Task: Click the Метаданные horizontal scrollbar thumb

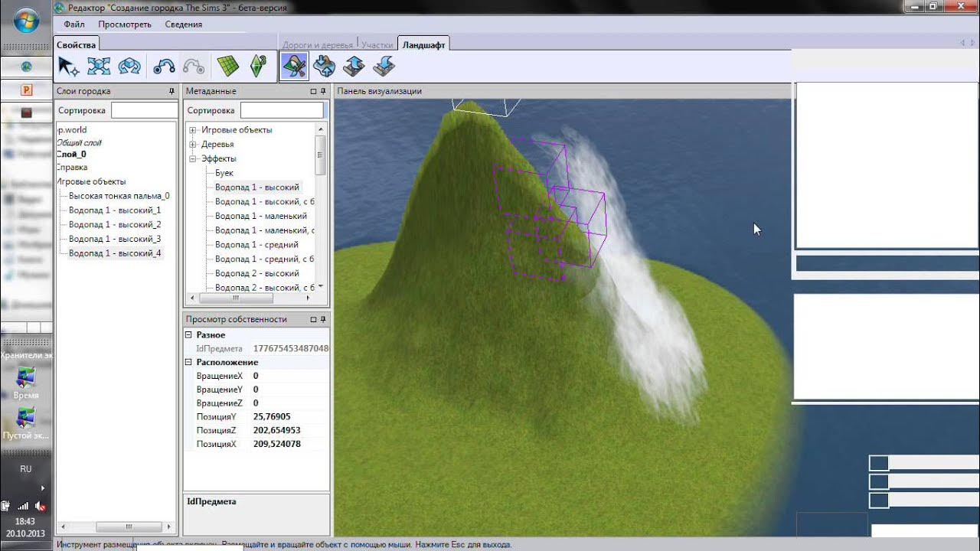Action: click(236, 298)
